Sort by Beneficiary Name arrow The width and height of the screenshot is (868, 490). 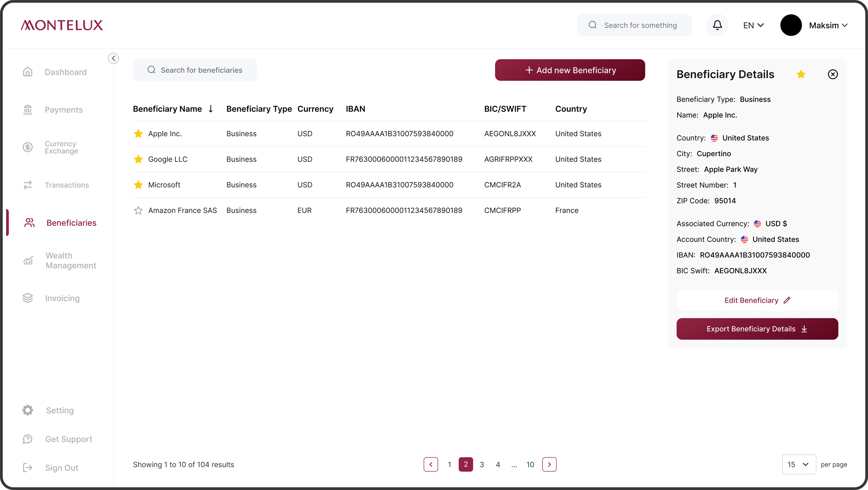(210, 109)
